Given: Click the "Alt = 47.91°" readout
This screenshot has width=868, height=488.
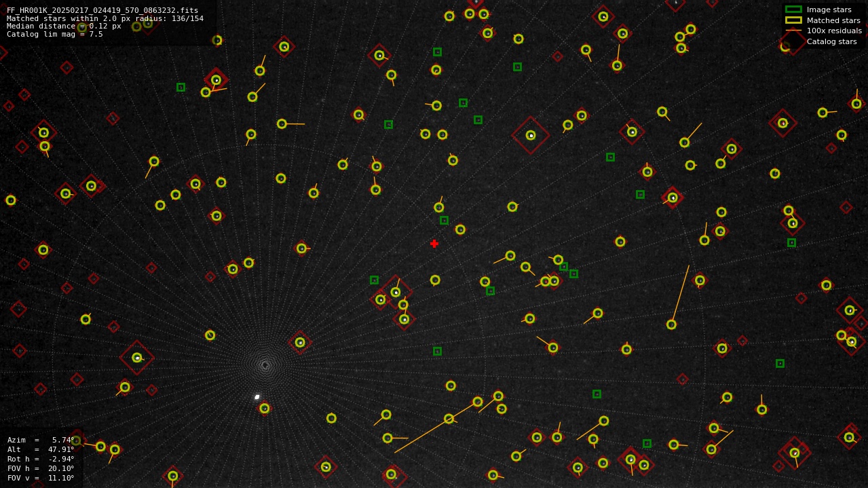Looking at the screenshot, I should pos(41,449).
